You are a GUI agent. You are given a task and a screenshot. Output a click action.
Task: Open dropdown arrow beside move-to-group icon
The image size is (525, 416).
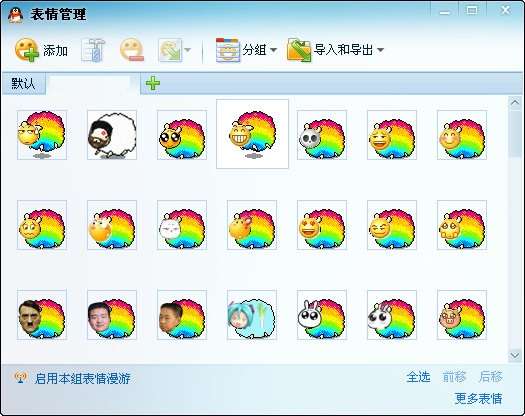[188, 50]
